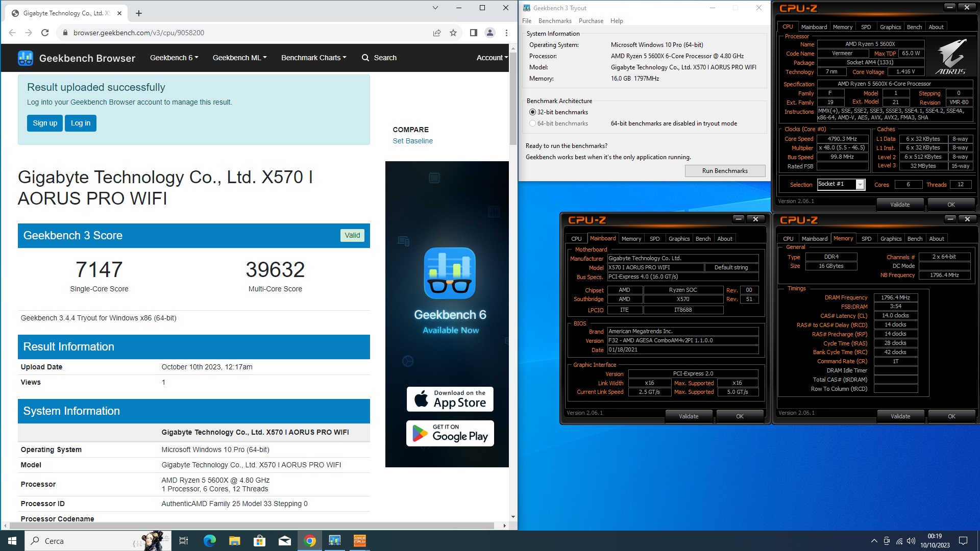Open the notification center icon
980x551 pixels.
click(x=963, y=541)
